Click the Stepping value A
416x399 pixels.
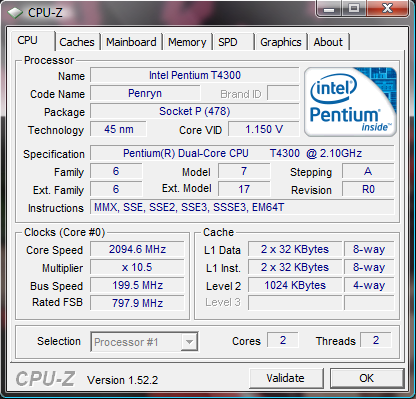(368, 171)
